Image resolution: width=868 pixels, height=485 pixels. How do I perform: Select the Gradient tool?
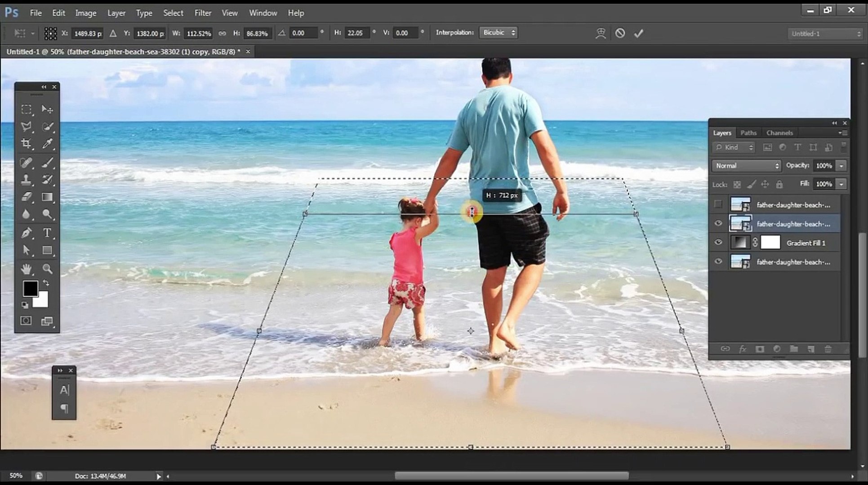point(47,197)
